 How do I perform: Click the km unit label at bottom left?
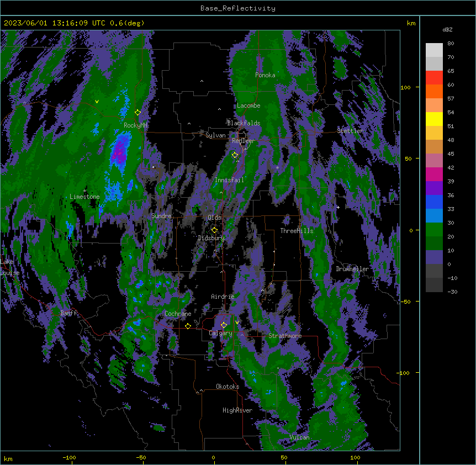(x=8, y=459)
